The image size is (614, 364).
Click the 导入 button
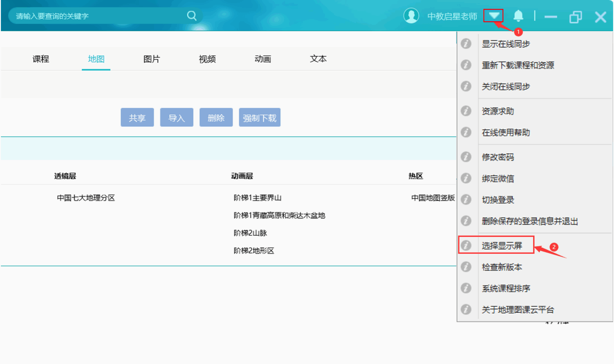(176, 118)
